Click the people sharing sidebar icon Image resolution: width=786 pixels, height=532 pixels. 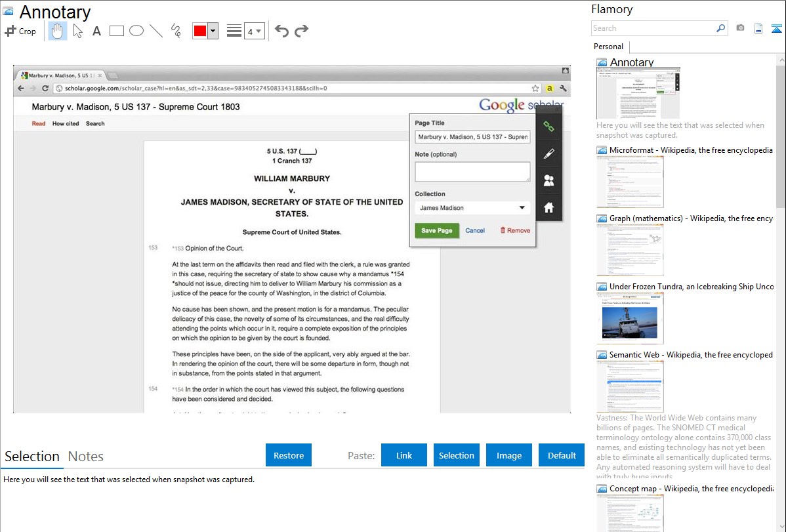click(x=549, y=180)
